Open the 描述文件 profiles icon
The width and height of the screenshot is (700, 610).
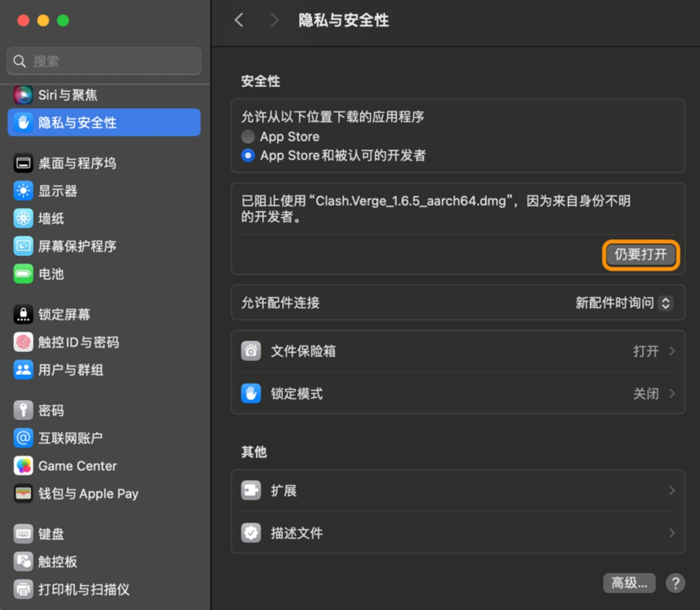coord(251,533)
